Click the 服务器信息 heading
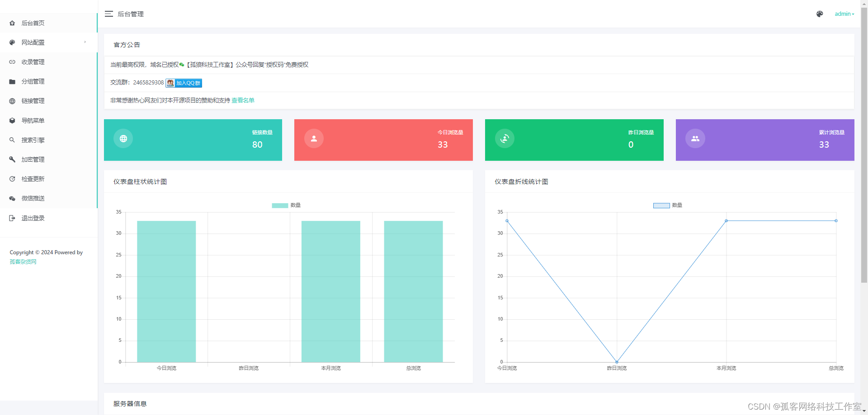 pos(130,404)
